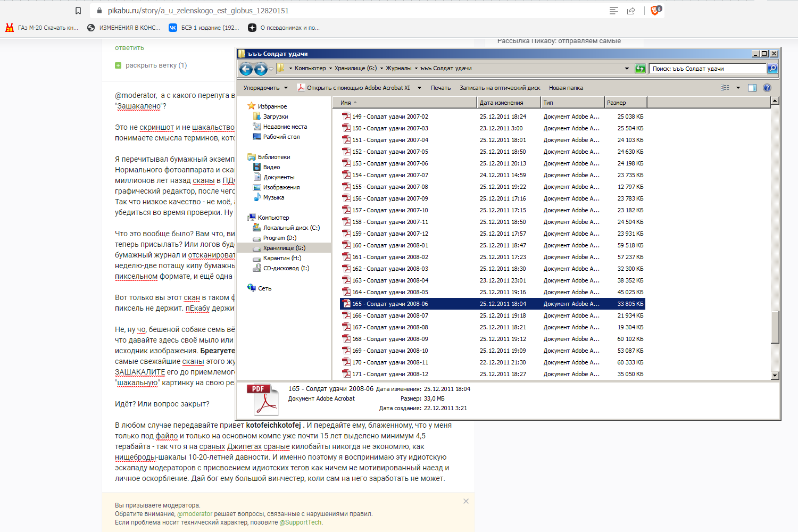This screenshot has height=532, width=798.
Task: Click the @SupportTech link in the notice
Action: [300, 522]
